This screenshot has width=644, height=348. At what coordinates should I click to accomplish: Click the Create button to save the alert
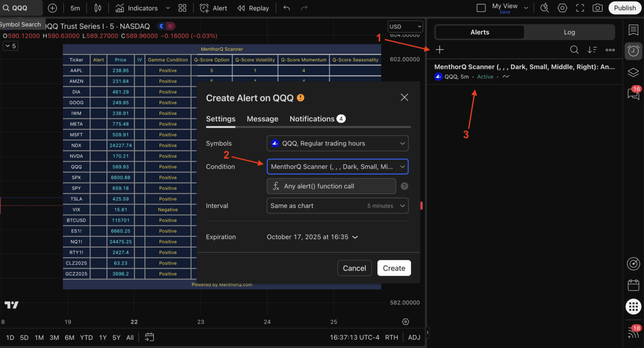pos(394,268)
